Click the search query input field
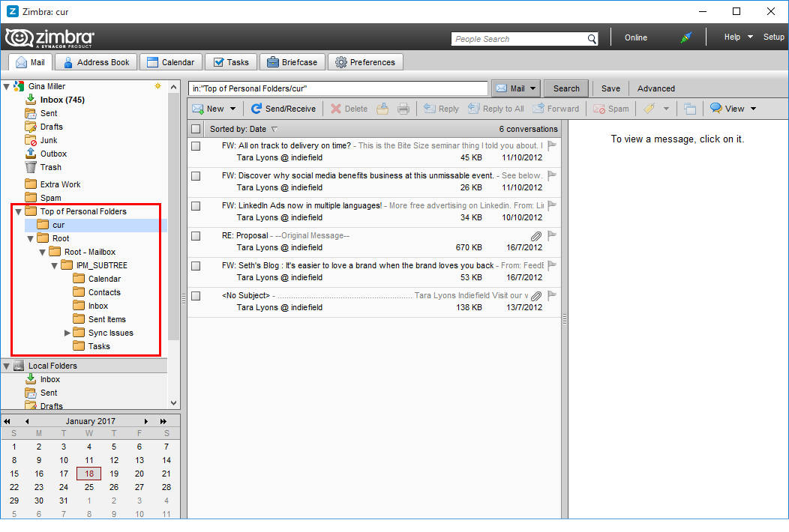The width and height of the screenshot is (789, 532). coord(338,88)
